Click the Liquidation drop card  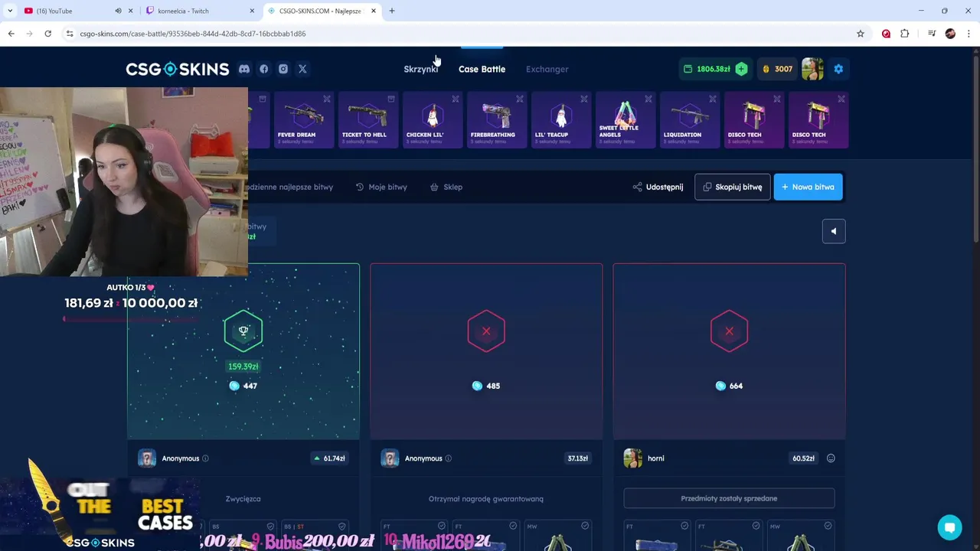(689, 119)
